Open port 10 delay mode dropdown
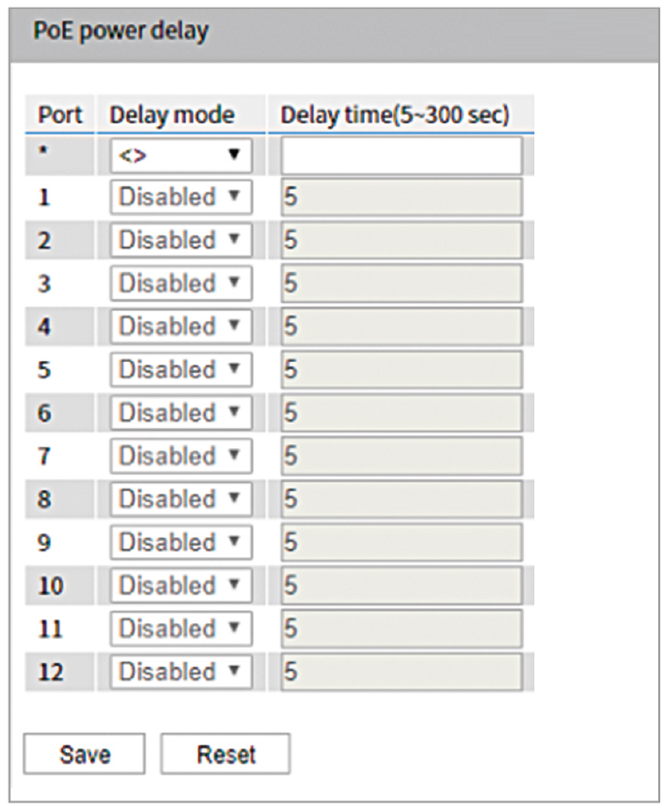 point(180,586)
